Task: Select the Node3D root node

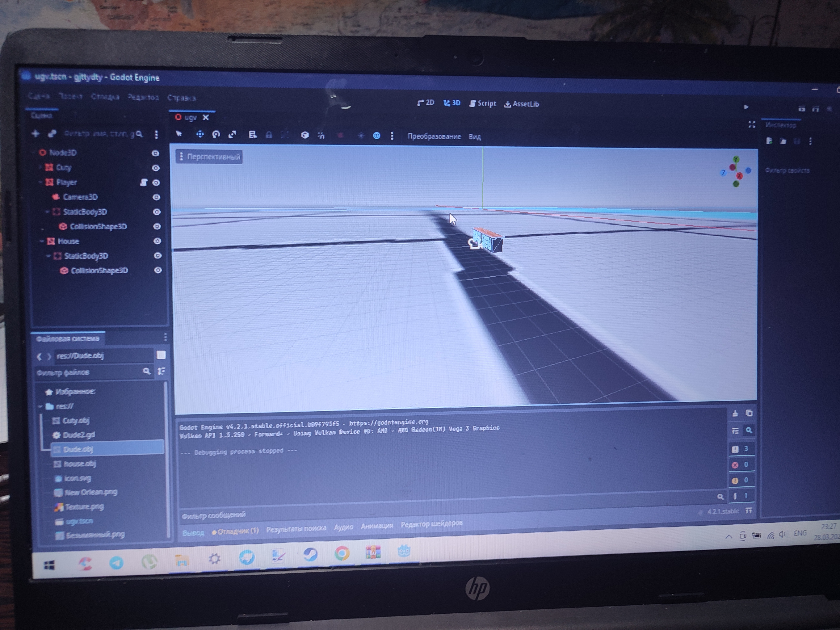Action: (58, 153)
